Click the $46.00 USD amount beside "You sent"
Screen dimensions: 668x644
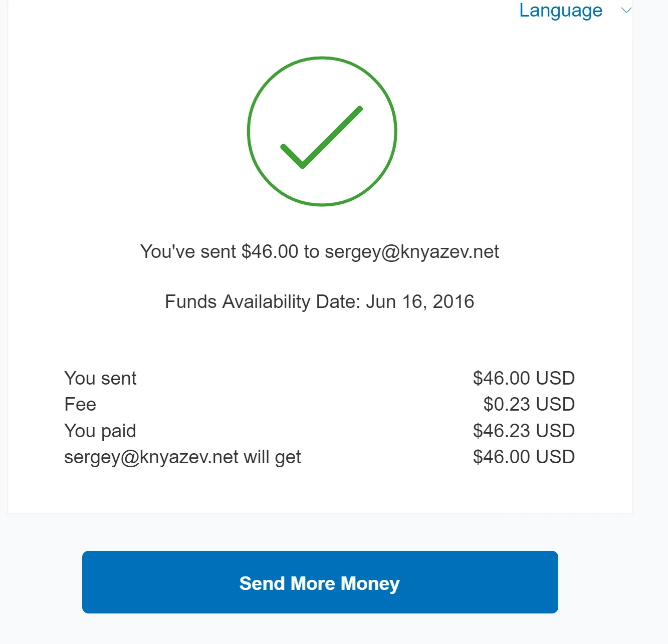point(523,378)
